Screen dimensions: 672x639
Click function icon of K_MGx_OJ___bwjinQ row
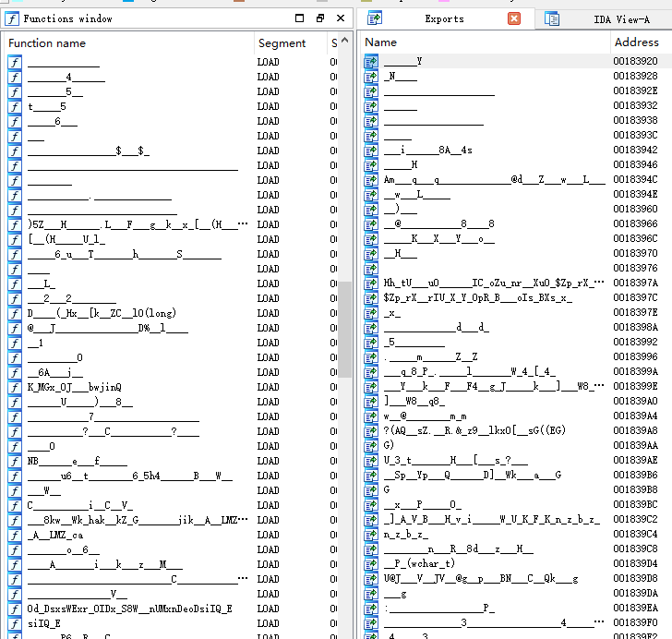[x=15, y=387]
